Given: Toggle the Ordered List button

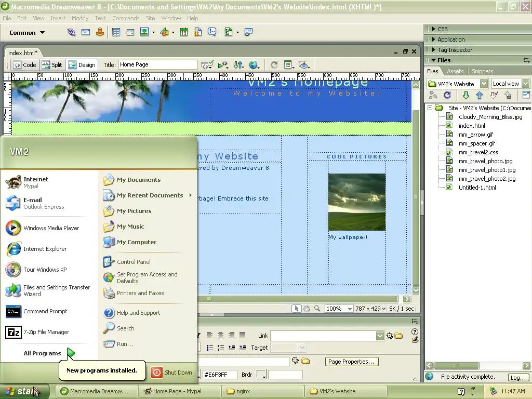Looking at the screenshot, I should coord(220,348).
